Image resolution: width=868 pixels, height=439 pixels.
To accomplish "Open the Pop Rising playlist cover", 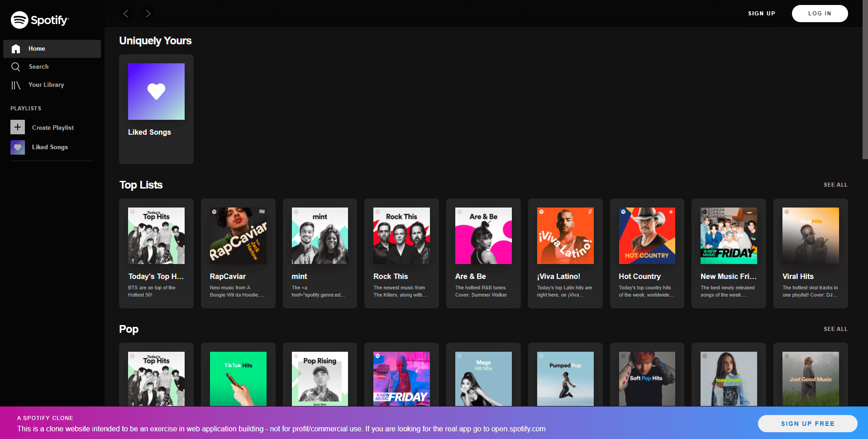I will click(320, 379).
